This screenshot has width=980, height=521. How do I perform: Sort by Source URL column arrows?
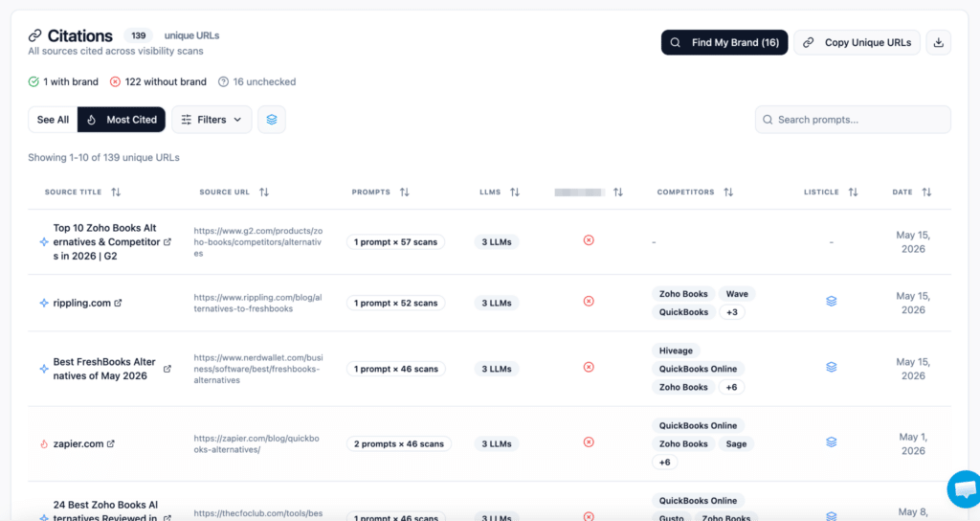point(264,192)
